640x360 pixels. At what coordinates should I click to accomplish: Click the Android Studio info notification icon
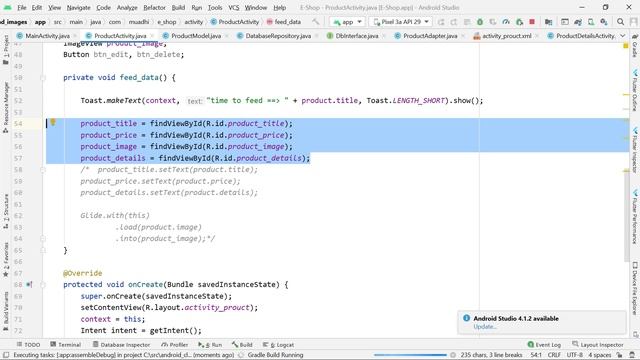tap(466, 318)
